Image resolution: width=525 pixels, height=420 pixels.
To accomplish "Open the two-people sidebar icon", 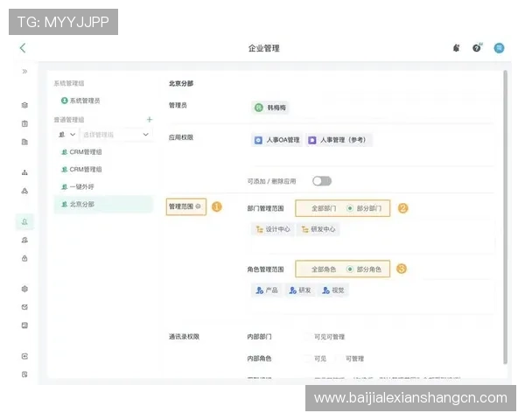I will pos(24,240).
